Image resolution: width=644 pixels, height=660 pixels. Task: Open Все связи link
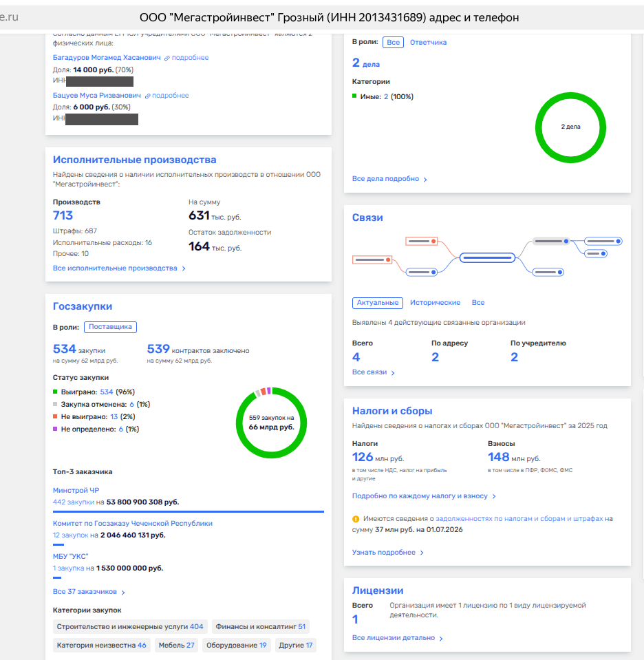click(x=369, y=372)
